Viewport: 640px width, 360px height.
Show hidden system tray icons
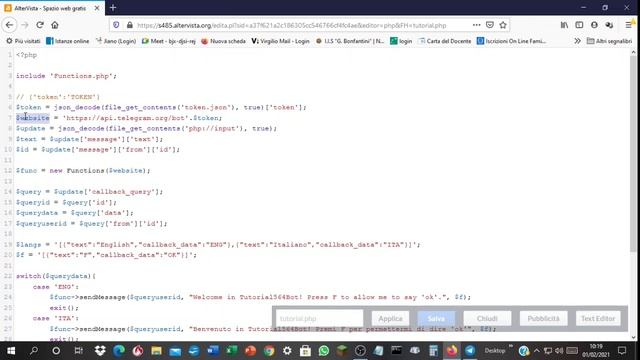tap(536, 351)
